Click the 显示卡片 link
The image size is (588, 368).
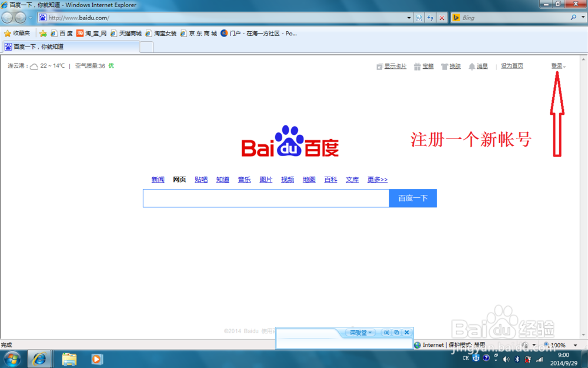point(392,67)
